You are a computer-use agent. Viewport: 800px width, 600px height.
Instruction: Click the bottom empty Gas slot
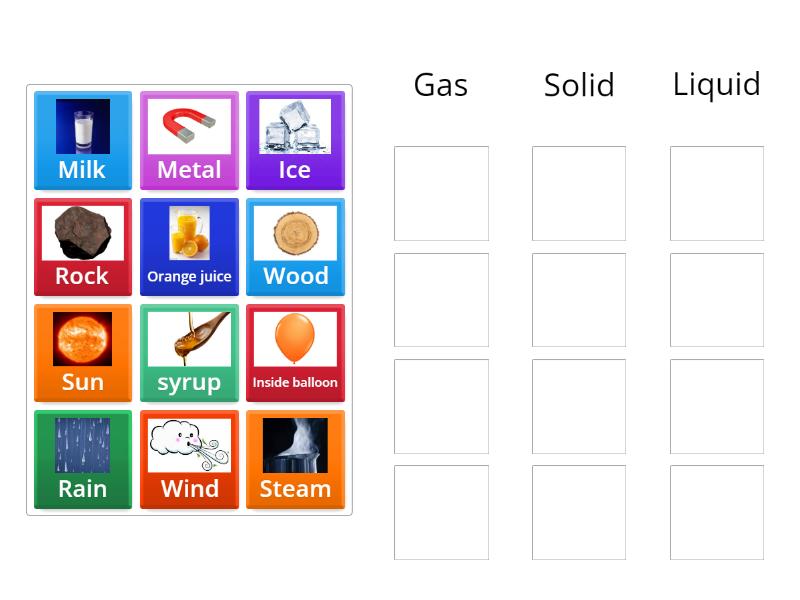(441, 512)
